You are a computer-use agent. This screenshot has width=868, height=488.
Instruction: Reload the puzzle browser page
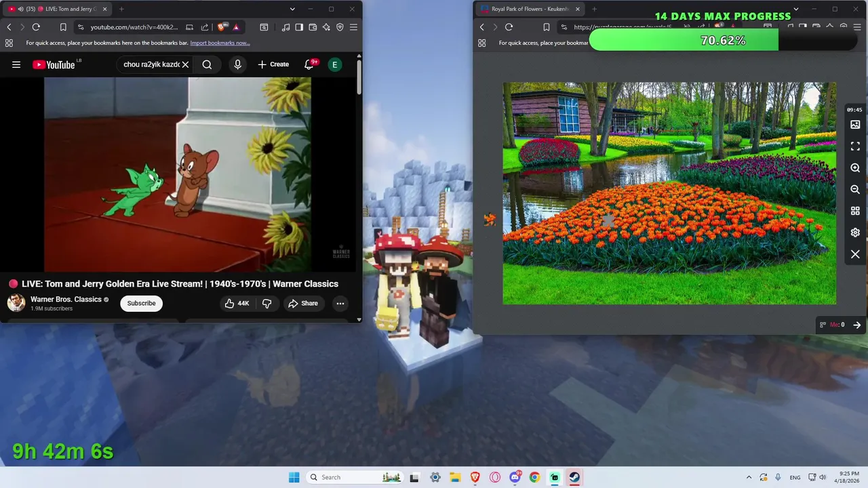pos(509,27)
